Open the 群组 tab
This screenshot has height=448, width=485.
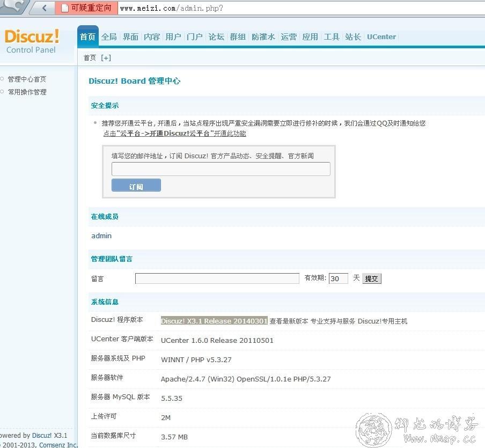click(238, 37)
